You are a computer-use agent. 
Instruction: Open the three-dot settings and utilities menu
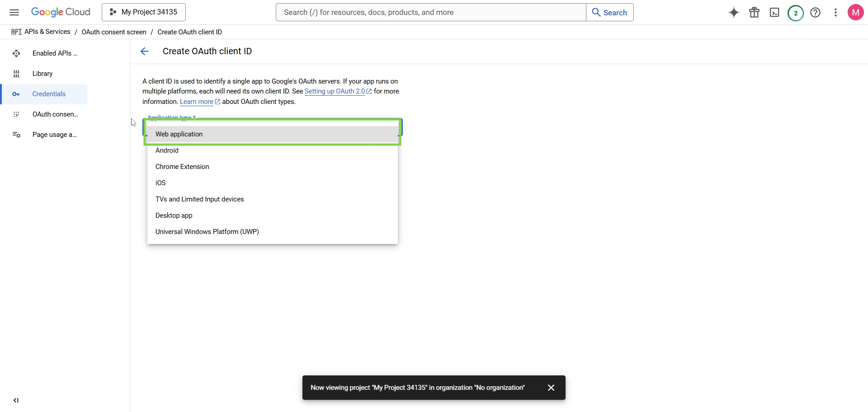point(835,12)
